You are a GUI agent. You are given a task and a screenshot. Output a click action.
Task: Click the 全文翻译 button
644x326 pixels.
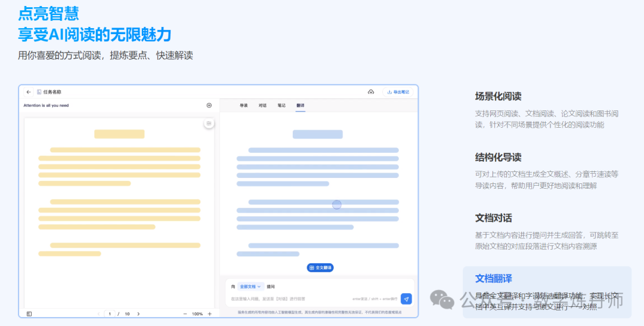click(320, 267)
